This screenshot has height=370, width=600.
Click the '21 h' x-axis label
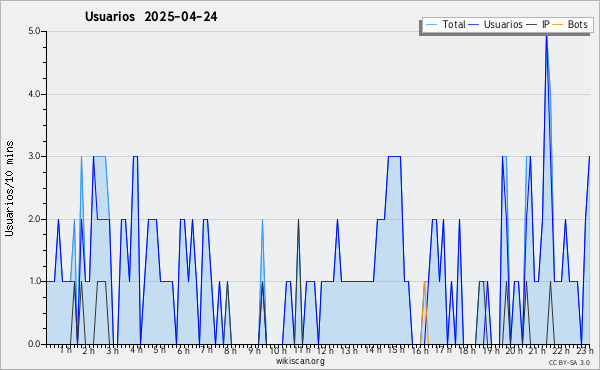point(538,351)
